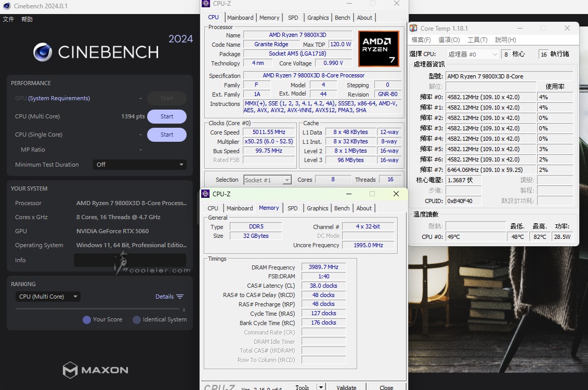This screenshot has width=588, height=390.
Task: Click the Core Temp title bar icon
Action: pyautogui.click(x=414, y=28)
